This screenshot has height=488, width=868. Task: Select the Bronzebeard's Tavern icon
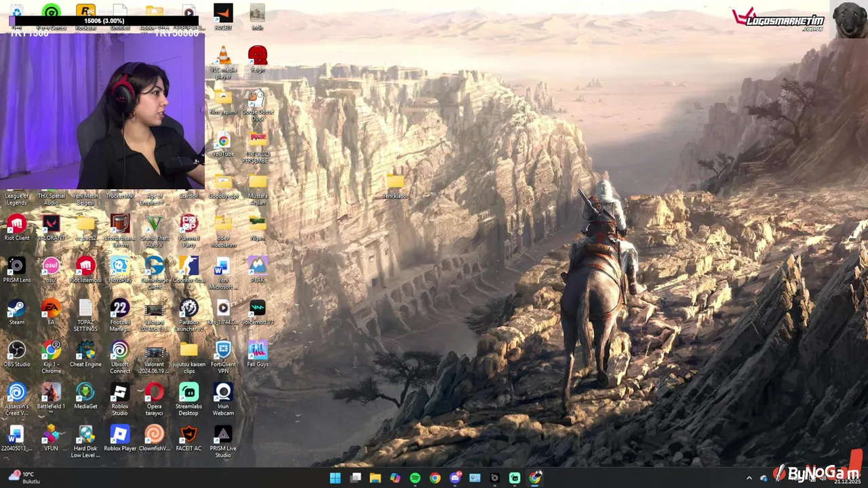[119, 231]
